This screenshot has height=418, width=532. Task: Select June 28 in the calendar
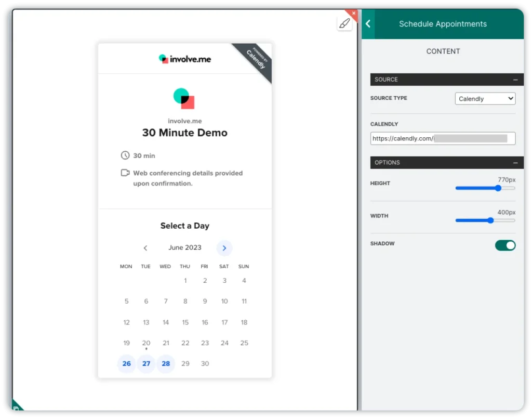click(x=166, y=363)
